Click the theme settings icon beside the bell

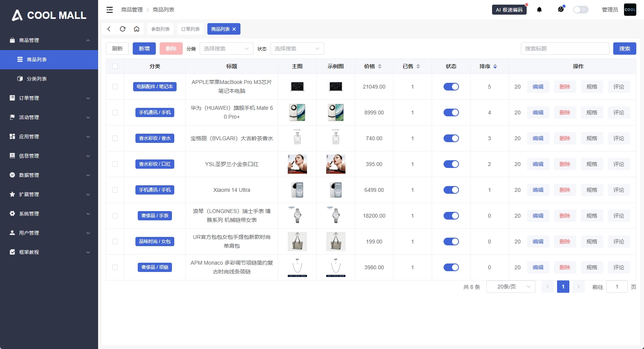(561, 9)
